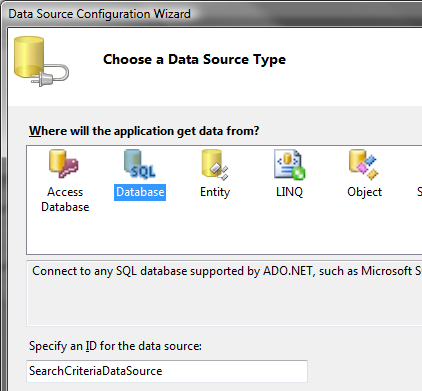Click the Entity text label

pyautogui.click(x=215, y=192)
